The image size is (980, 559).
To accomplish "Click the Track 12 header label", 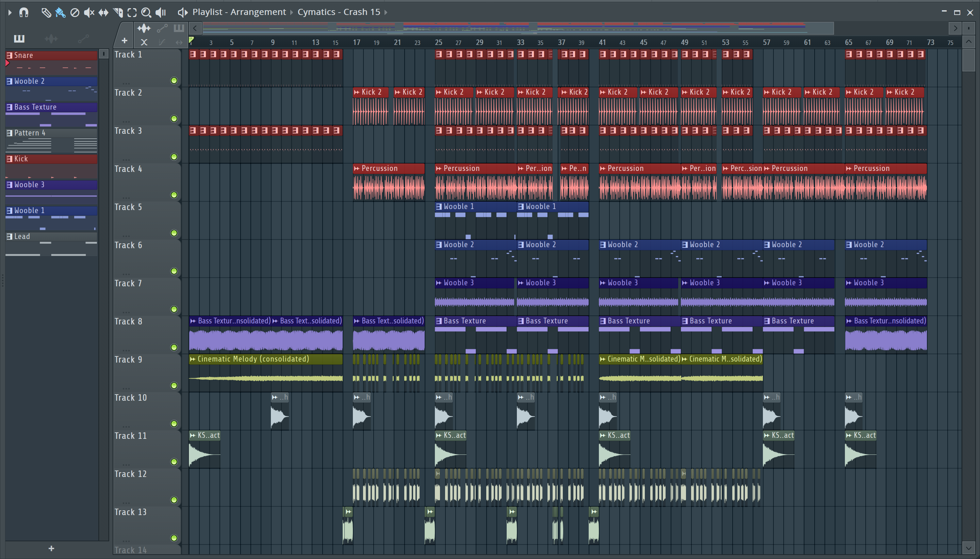I will pos(130,474).
